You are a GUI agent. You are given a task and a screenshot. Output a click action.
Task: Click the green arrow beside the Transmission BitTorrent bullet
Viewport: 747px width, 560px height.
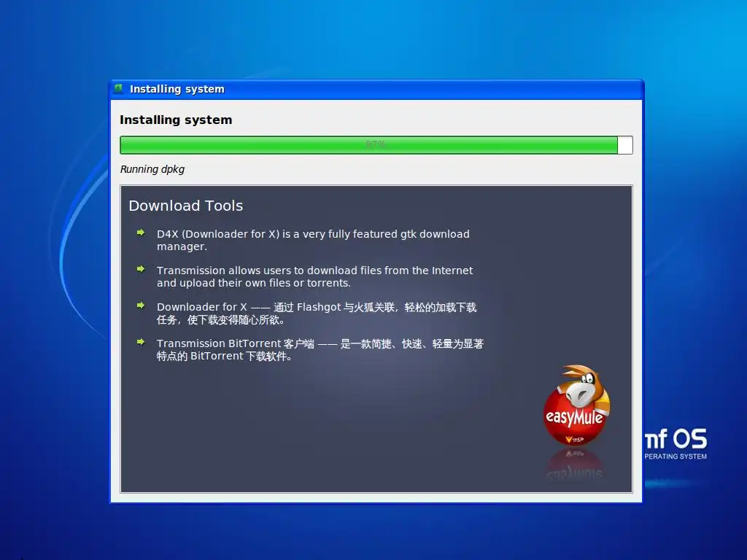[x=141, y=342]
